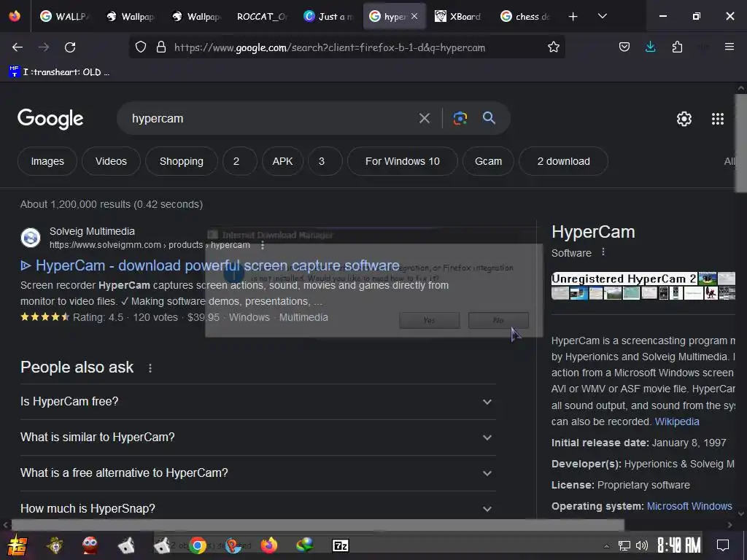This screenshot has height=560, width=747.
Task: Filter results by Images
Action: (47, 161)
